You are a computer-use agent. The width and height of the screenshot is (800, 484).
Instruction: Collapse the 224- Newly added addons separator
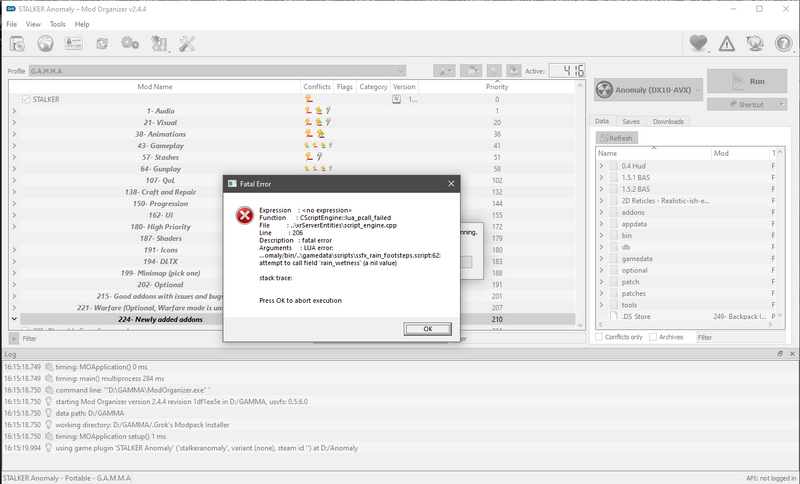[x=14, y=319]
